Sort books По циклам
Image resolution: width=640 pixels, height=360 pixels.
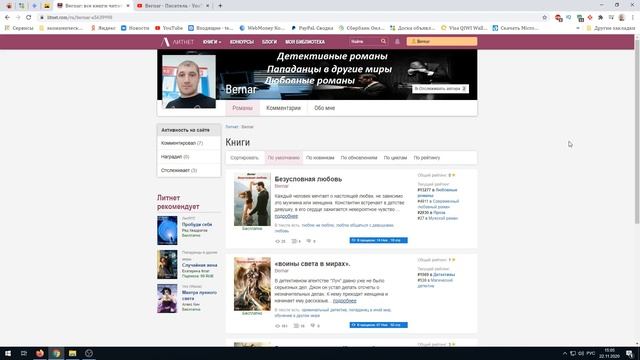[x=395, y=158]
